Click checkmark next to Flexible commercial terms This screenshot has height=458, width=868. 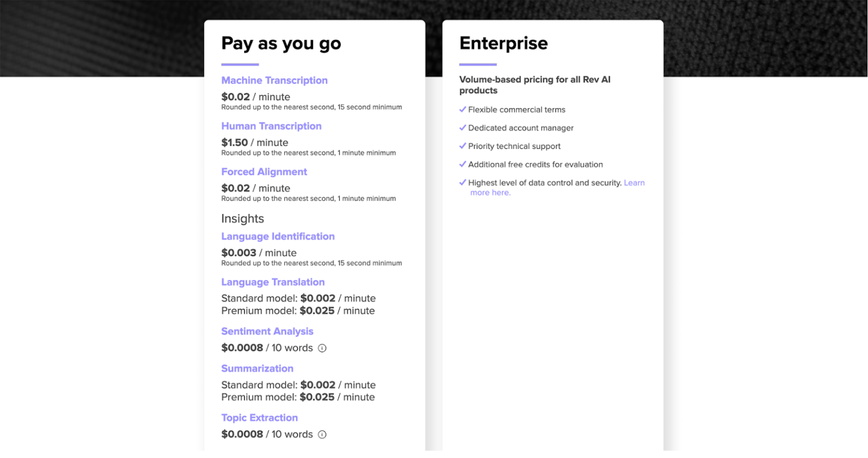[x=463, y=110]
